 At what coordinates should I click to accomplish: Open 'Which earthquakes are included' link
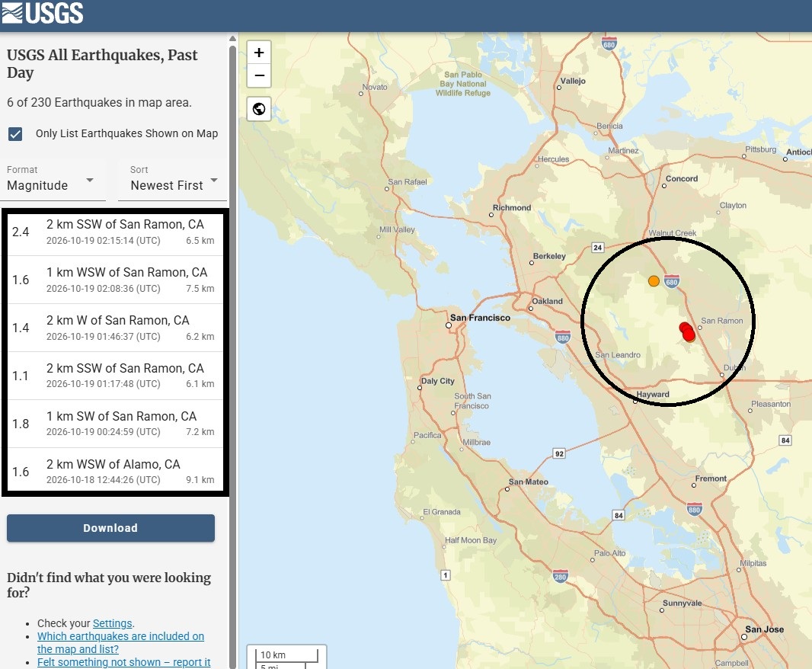[x=120, y=642]
